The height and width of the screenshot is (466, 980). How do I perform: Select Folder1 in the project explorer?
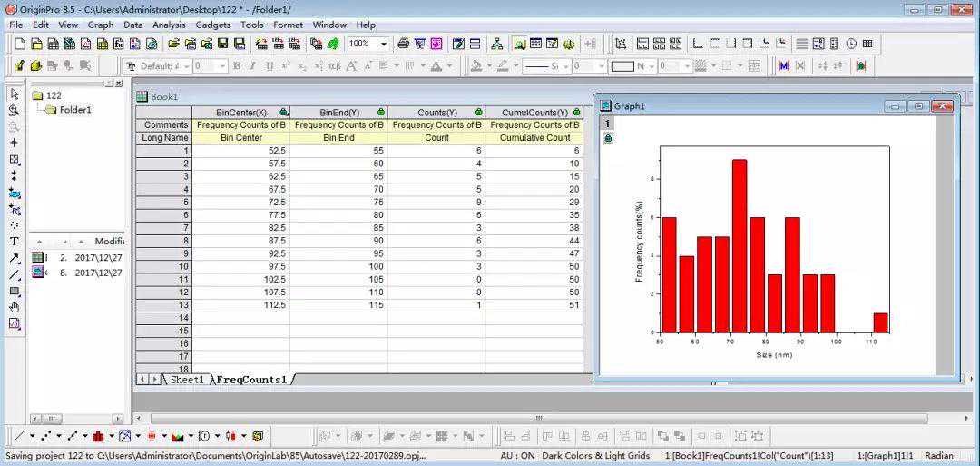[75, 110]
